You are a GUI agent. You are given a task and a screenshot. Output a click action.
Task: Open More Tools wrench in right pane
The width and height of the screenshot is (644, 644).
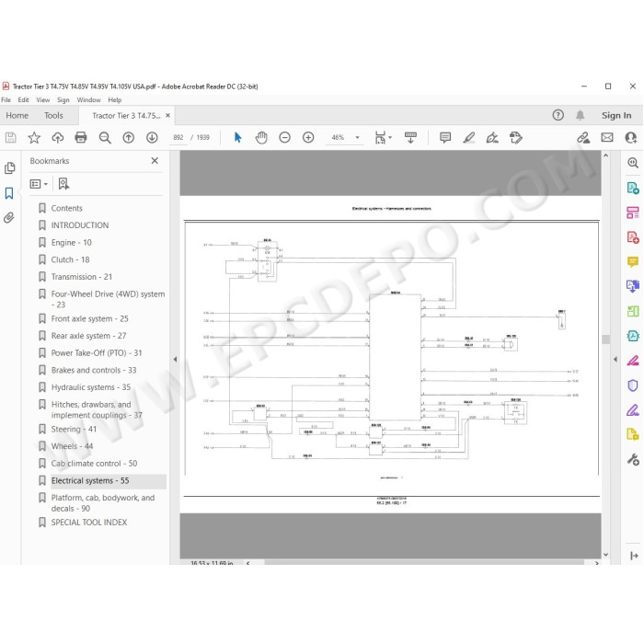click(x=633, y=459)
